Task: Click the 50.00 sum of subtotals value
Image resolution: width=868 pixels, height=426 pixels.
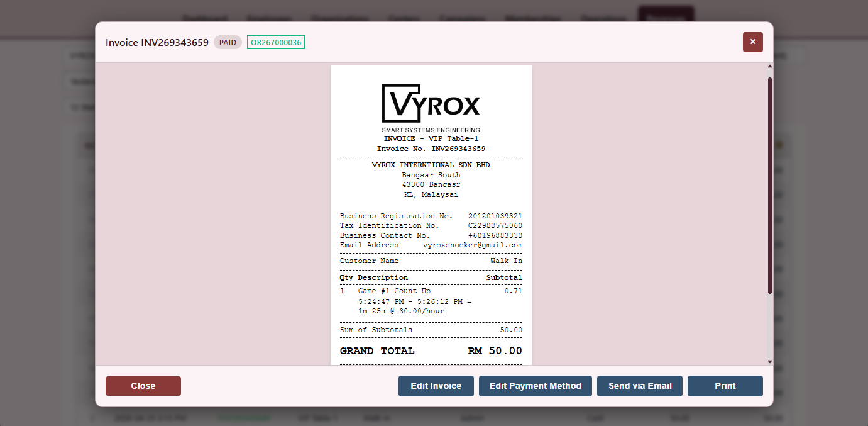Action: [511, 330]
